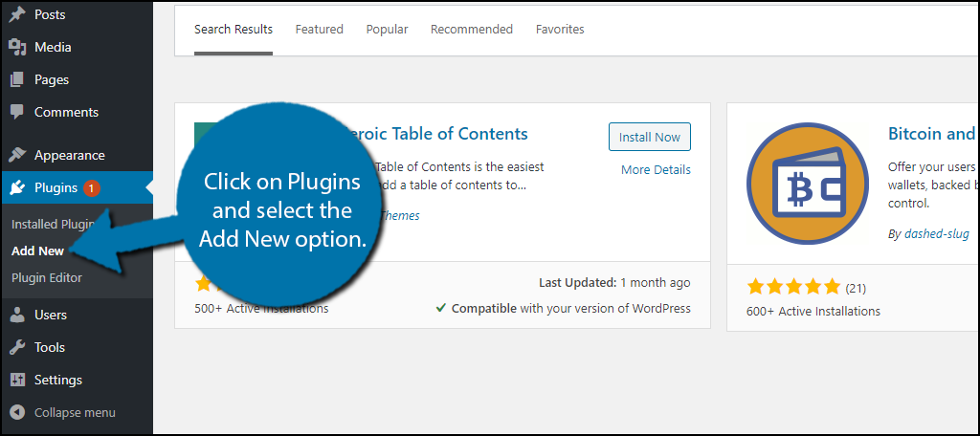This screenshot has height=436, width=980.
Task: Click the Bitcoin wallet plugin thumbnail
Action: (808, 185)
